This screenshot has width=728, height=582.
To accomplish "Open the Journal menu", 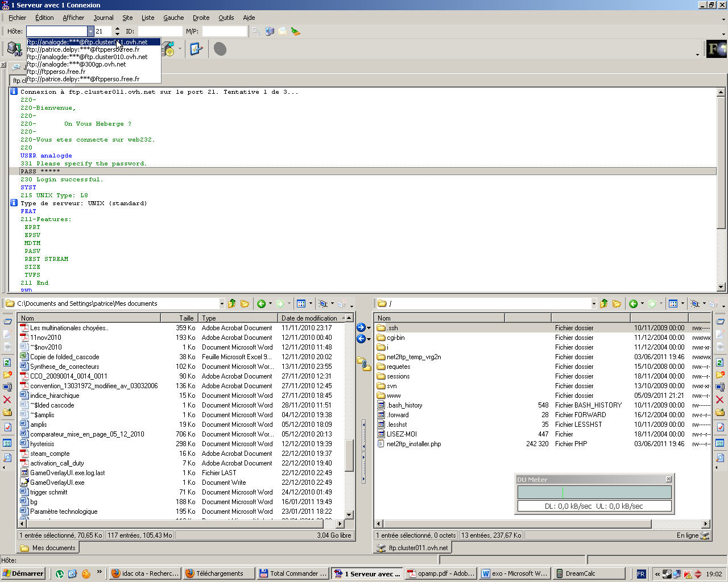I will [x=104, y=18].
